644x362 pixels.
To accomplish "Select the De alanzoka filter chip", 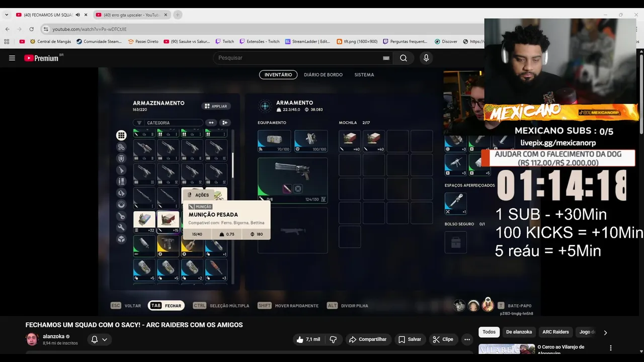I will [519, 332].
